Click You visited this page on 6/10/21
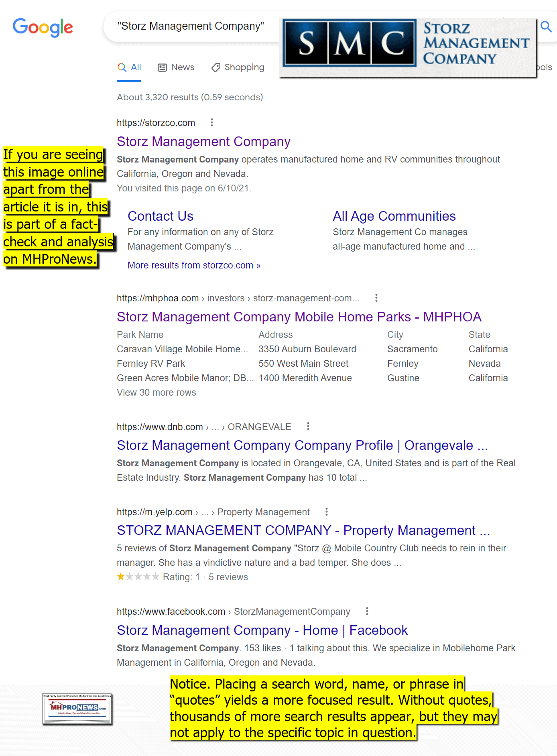Image resolution: width=557 pixels, height=756 pixels. tap(184, 188)
